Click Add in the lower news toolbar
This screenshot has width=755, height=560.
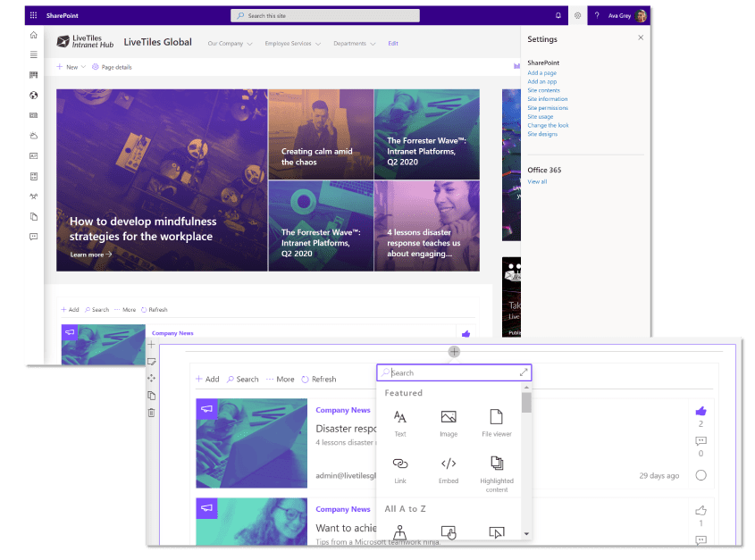[207, 379]
